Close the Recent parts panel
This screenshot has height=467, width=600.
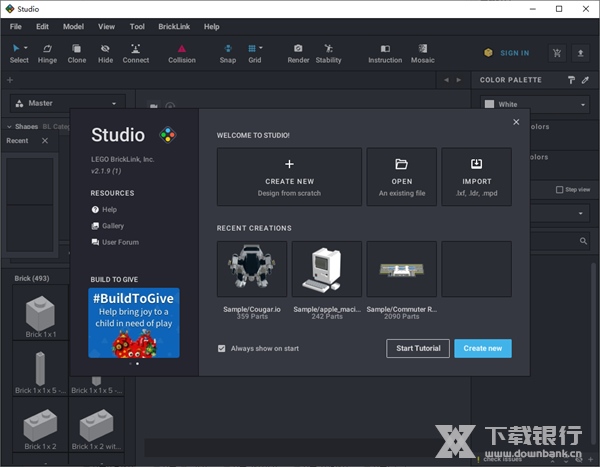coord(45,140)
